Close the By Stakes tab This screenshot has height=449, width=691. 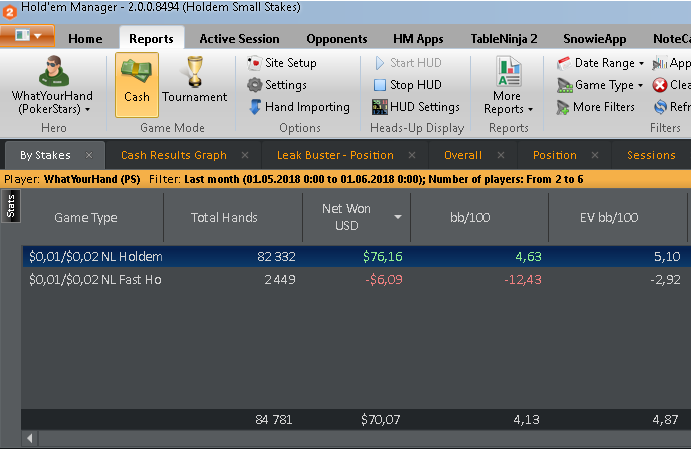(89, 155)
